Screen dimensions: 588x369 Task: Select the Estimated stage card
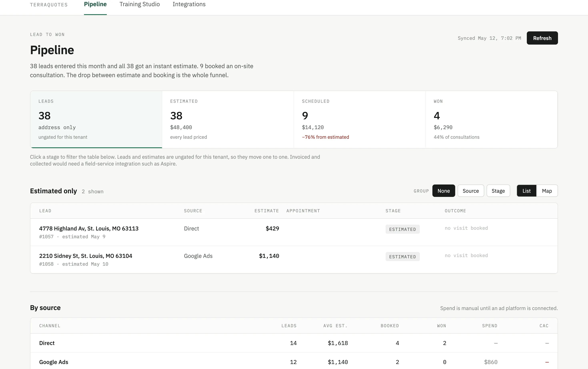coord(228,119)
